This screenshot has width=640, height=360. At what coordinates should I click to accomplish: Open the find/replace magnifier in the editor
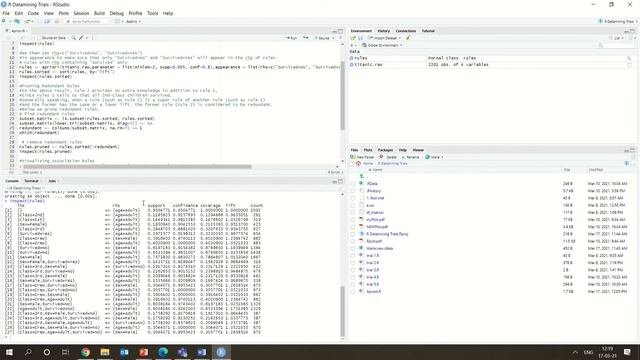74,38
